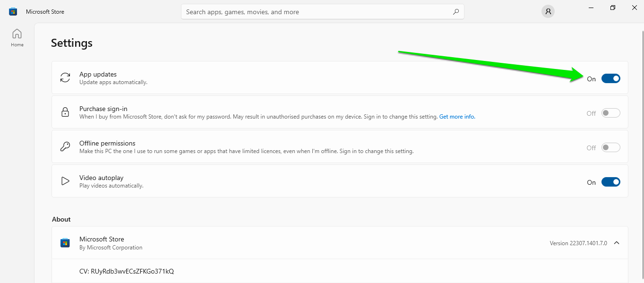The width and height of the screenshot is (644, 283).
Task: Open the user profile account icon
Action: 548,12
